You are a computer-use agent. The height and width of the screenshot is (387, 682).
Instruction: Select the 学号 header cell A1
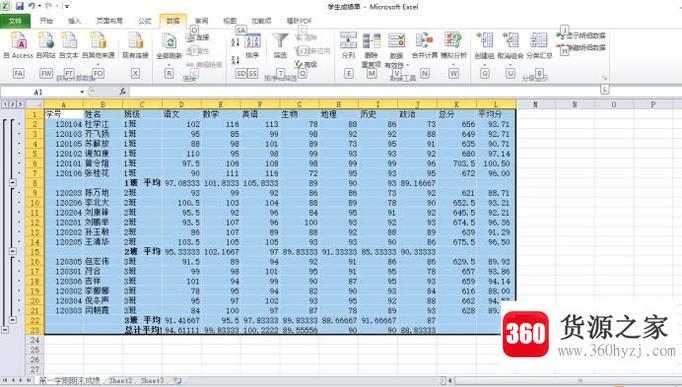point(64,114)
